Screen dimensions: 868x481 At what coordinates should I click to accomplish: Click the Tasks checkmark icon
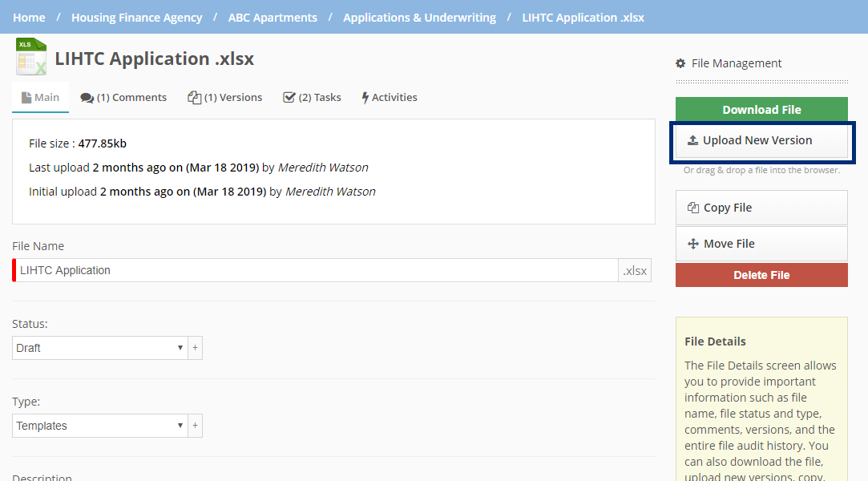pyautogui.click(x=289, y=98)
